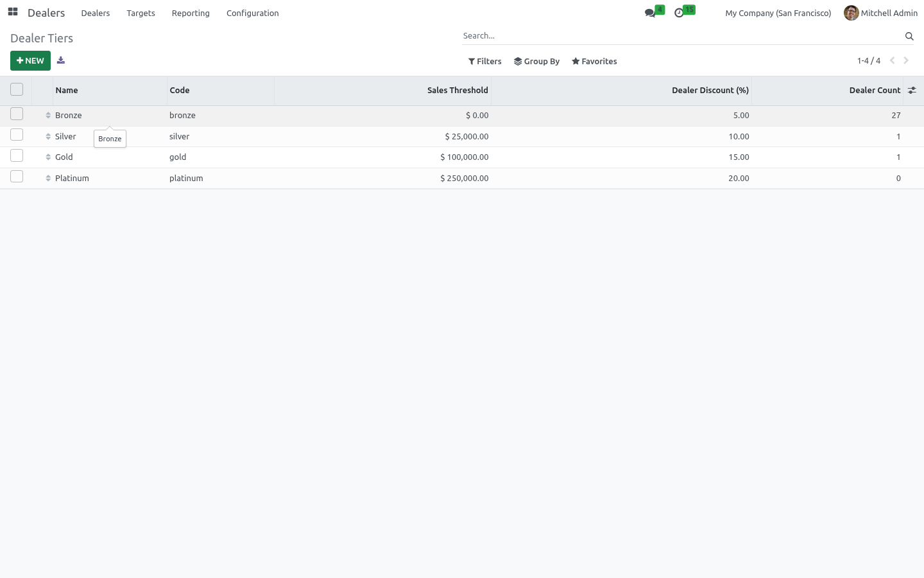Grab the Silver row drag handle
The height and width of the screenshot is (578, 924).
pyautogui.click(x=48, y=137)
